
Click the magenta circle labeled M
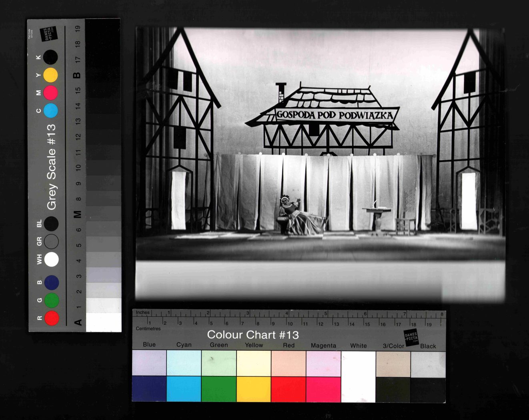pos(50,93)
